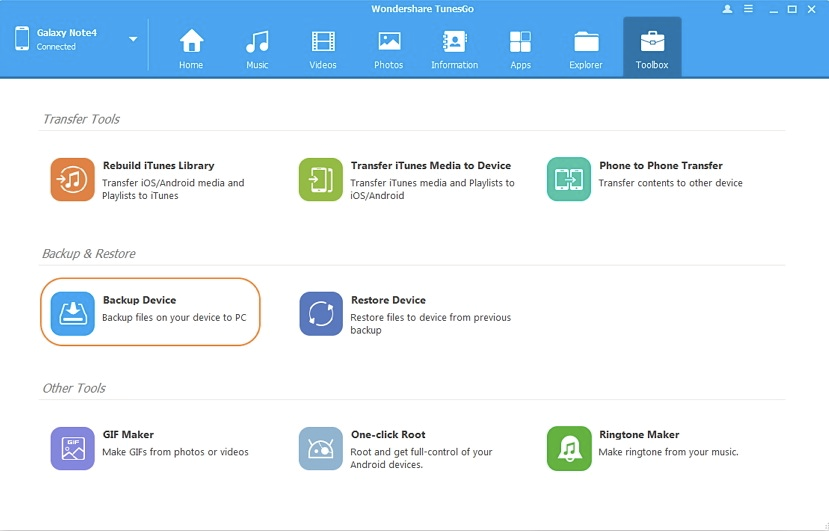The width and height of the screenshot is (829, 531).
Task: Open the window menu dropdown in title bar
Action: (x=749, y=9)
